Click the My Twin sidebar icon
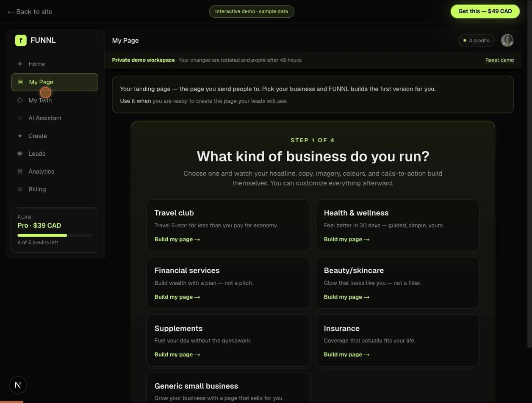The height and width of the screenshot is (403, 532). [x=20, y=100]
